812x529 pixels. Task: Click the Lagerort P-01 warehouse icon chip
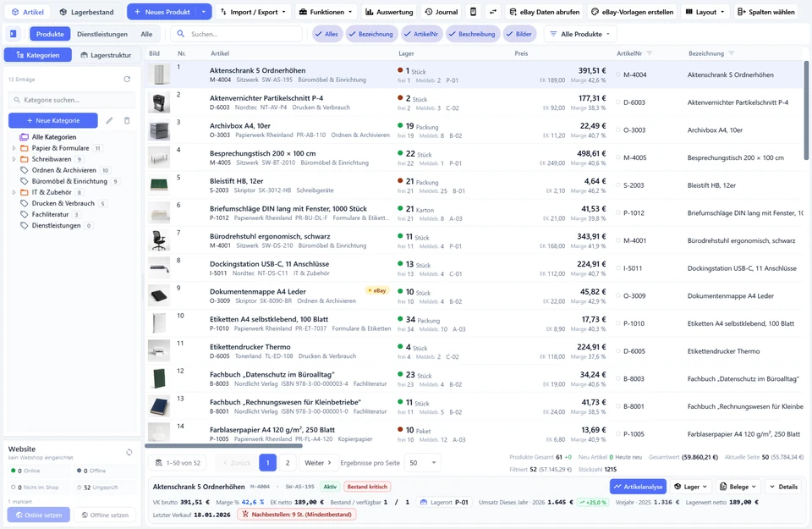pos(444,502)
